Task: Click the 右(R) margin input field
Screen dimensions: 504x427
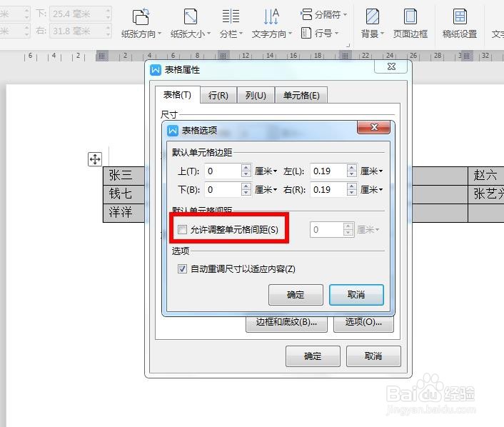Action: (x=328, y=190)
